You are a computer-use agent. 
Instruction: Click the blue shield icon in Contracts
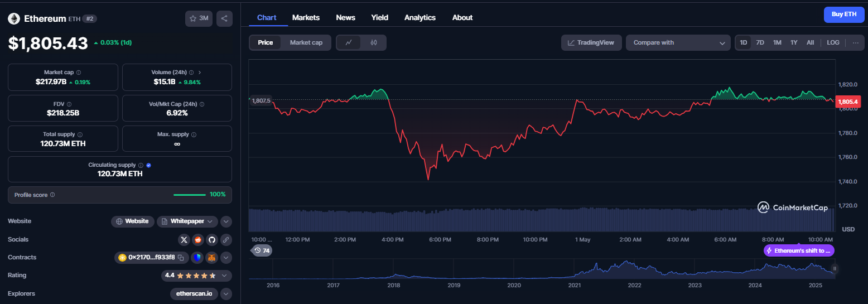[x=196, y=258]
